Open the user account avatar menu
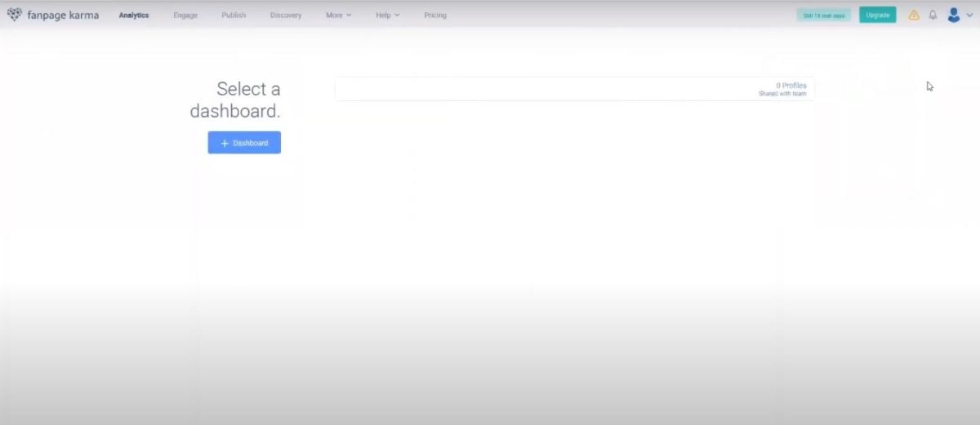Viewport: 980px width, 425px height. pos(953,15)
